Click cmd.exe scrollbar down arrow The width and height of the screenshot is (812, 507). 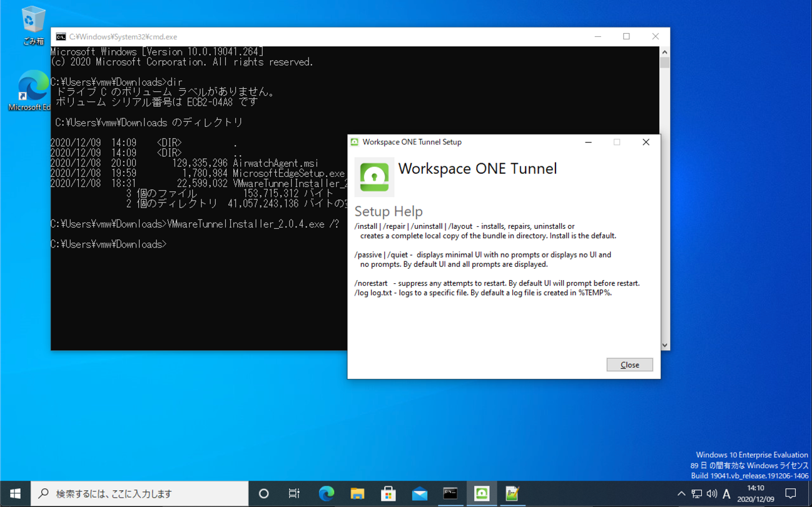(x=664, y=344)
